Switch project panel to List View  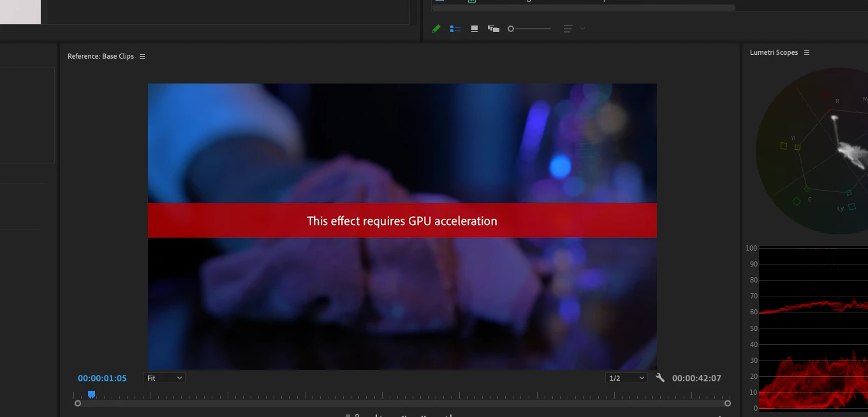click(455, 29)
